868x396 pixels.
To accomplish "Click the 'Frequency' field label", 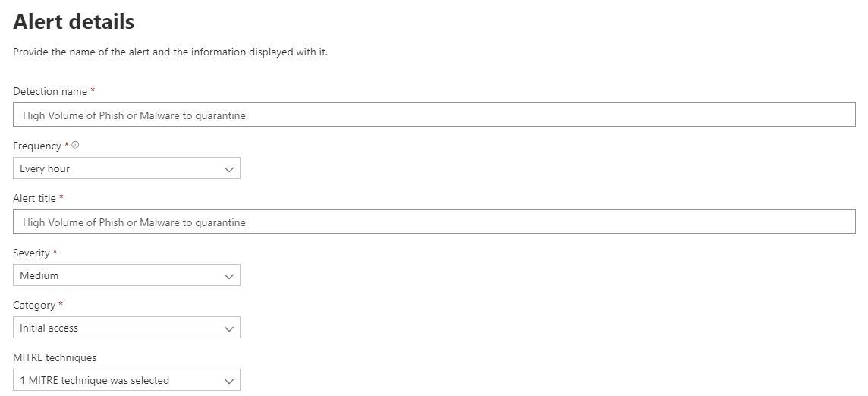I will tap(37, 146).
